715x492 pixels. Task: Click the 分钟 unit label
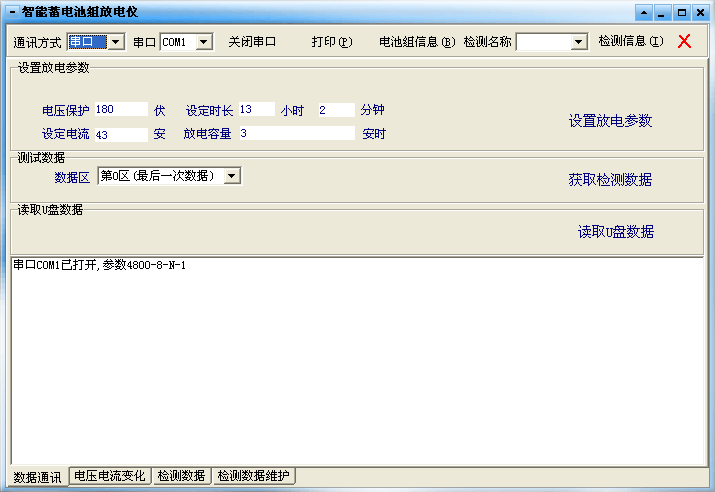pos(373,110)
